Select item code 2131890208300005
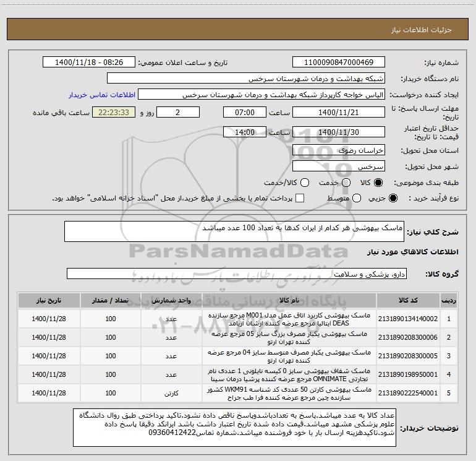 408,356
